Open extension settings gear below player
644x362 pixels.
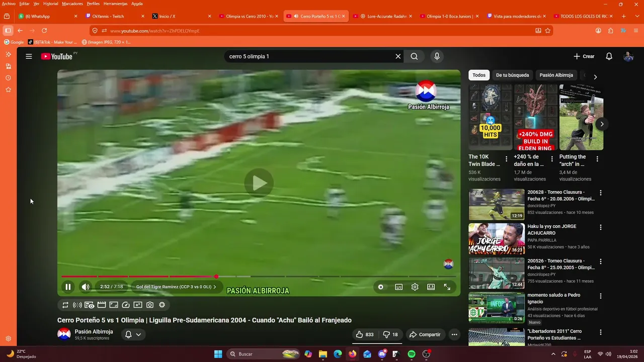tap(162, 305)
